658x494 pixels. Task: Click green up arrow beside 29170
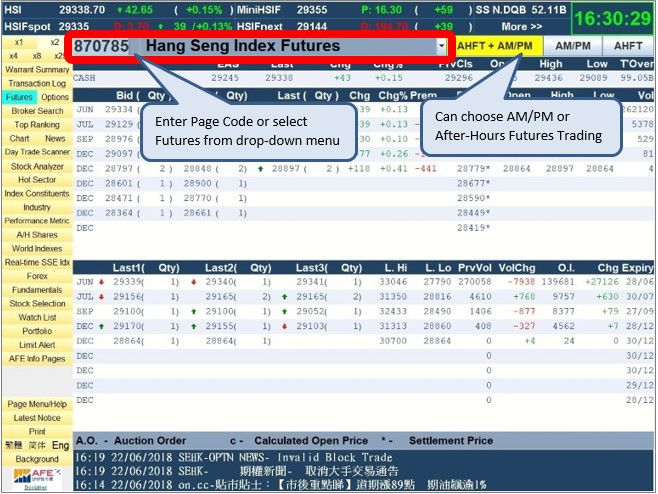(x=102, y=326)
